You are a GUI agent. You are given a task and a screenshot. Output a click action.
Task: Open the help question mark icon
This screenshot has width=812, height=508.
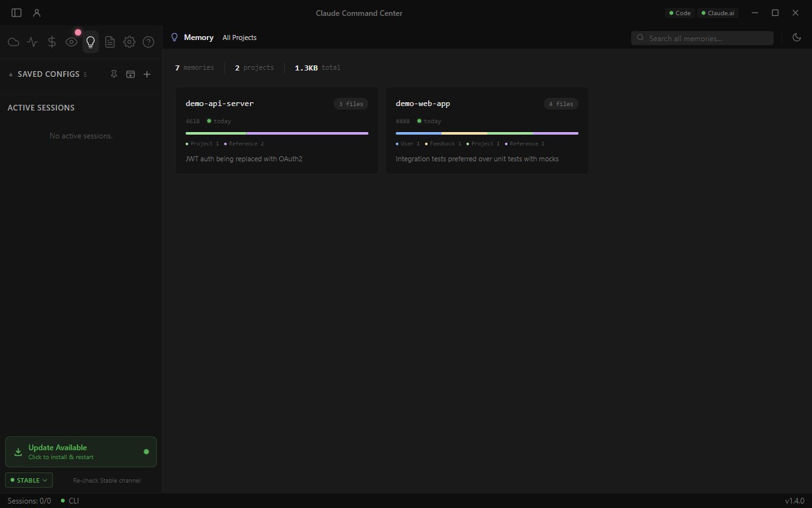(x=148, y=42)
